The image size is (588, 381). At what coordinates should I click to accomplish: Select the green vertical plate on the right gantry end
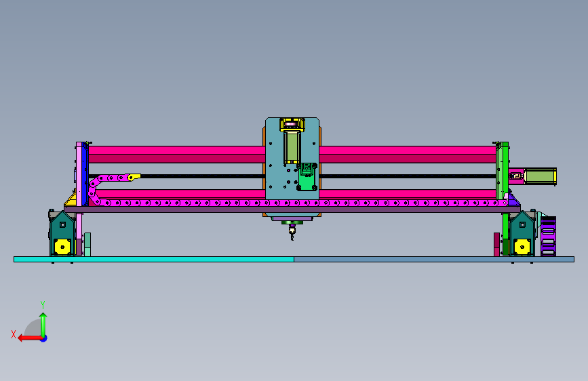505,171
